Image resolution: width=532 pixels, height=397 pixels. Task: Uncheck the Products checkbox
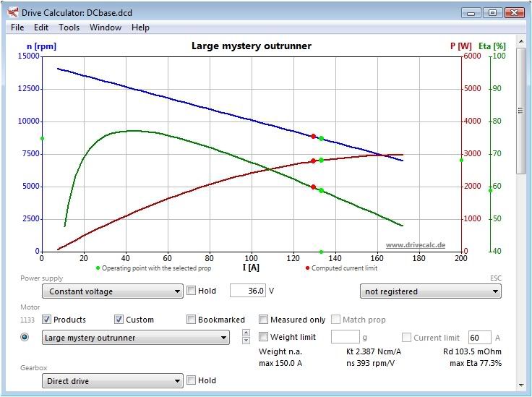coord(47,320)
